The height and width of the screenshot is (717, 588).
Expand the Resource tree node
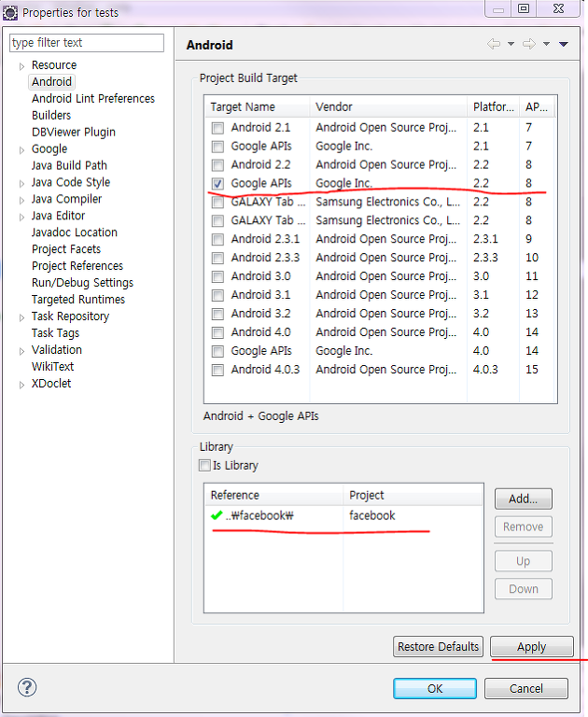tap(21, 66)
